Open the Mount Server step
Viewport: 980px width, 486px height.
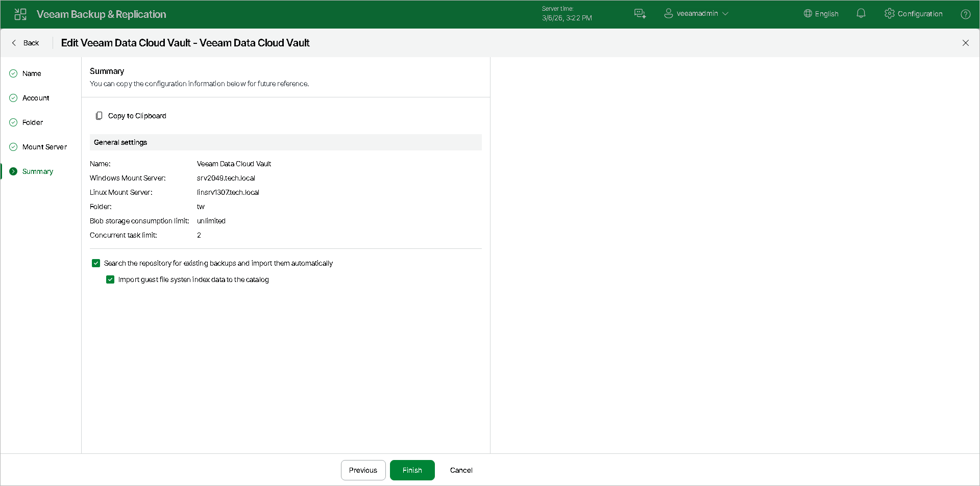44,147
